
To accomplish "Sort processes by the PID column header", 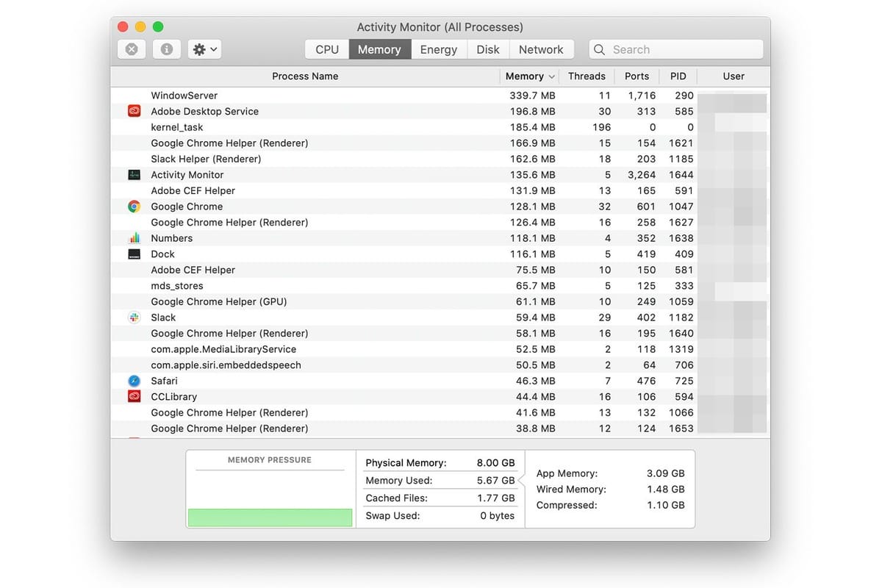I will pos(678,76).
